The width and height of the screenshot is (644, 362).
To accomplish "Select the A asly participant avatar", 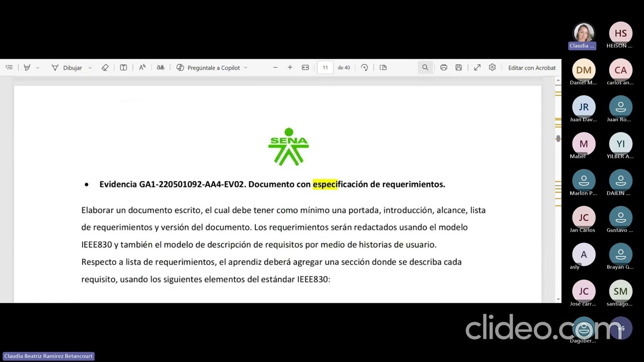I will [x=584, y=254].
